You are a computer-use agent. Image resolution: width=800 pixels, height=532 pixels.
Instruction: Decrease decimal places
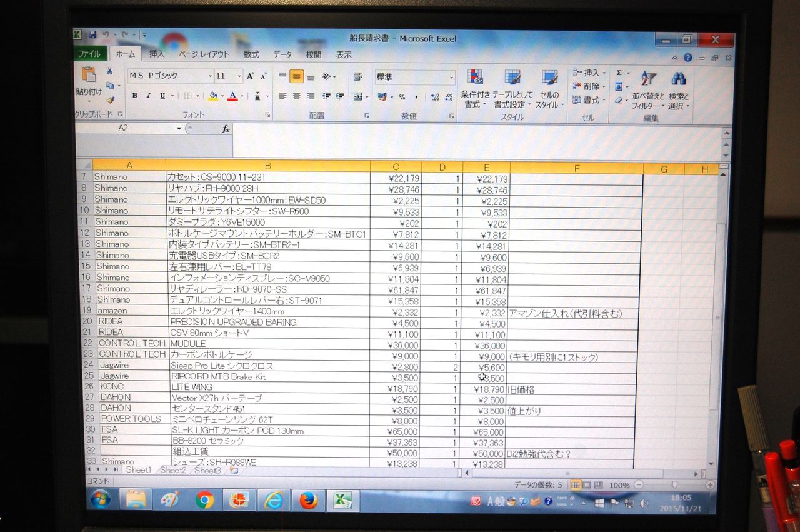click(x=449, y=97)
